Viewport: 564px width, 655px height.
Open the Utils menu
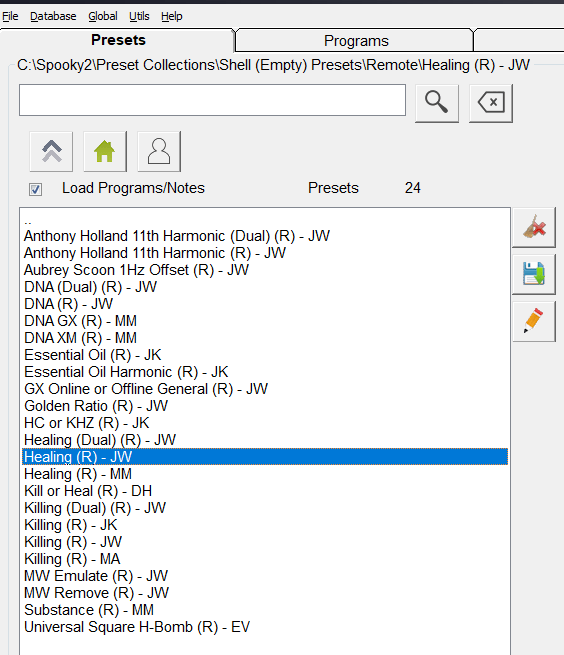(x=139, y=16)
